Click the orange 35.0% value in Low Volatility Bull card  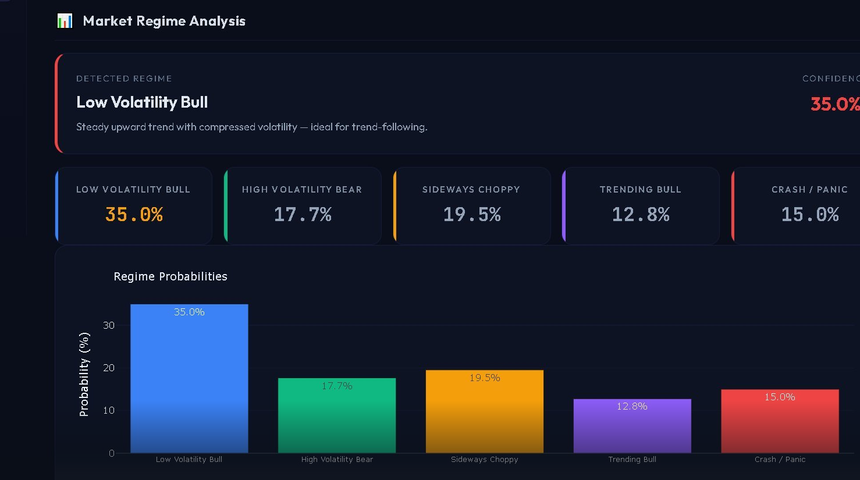point(134,214)
